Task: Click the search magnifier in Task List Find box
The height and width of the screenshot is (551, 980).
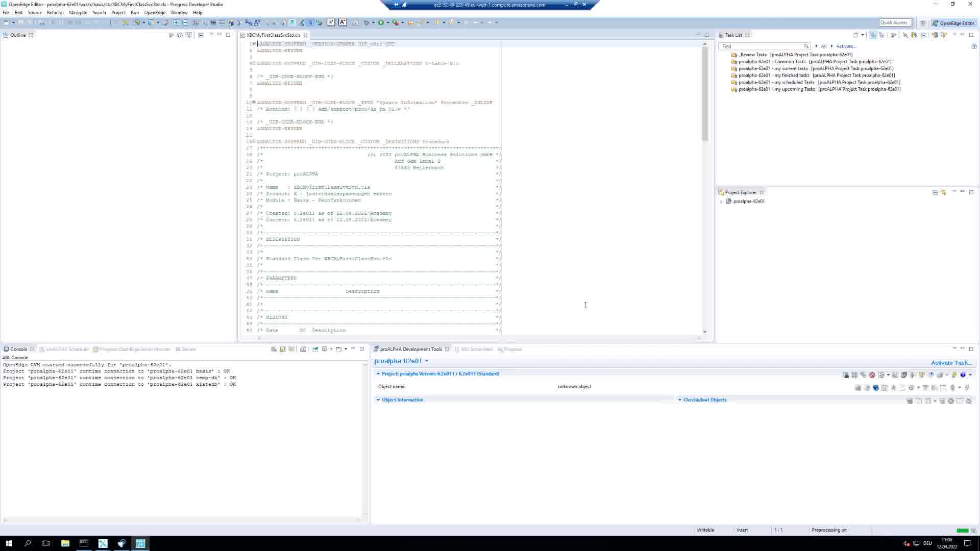Action: point(806,46)
